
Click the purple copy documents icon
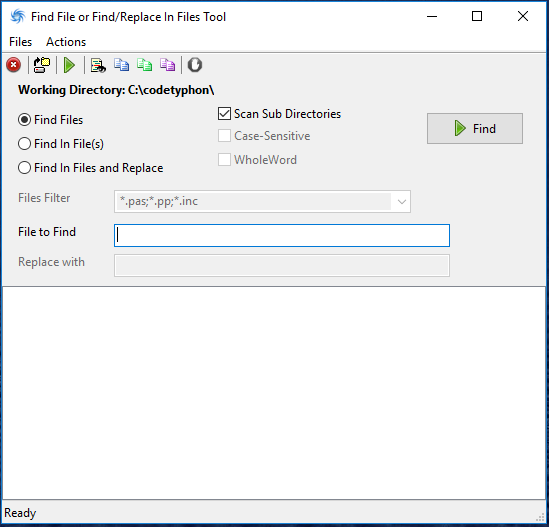167,65
